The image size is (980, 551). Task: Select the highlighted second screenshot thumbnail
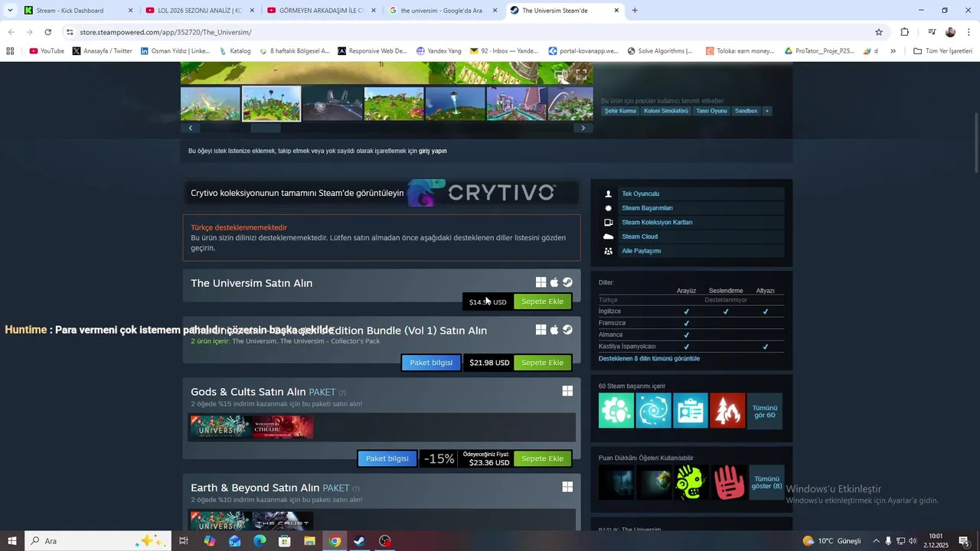272,103
